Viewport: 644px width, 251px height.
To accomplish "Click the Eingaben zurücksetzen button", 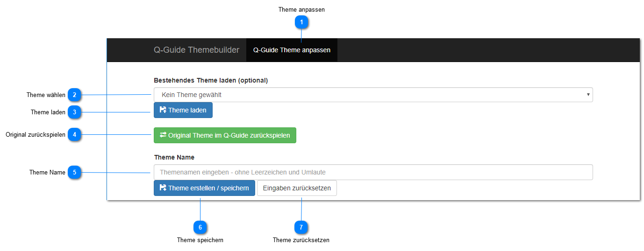I will [x=297, y=188].
